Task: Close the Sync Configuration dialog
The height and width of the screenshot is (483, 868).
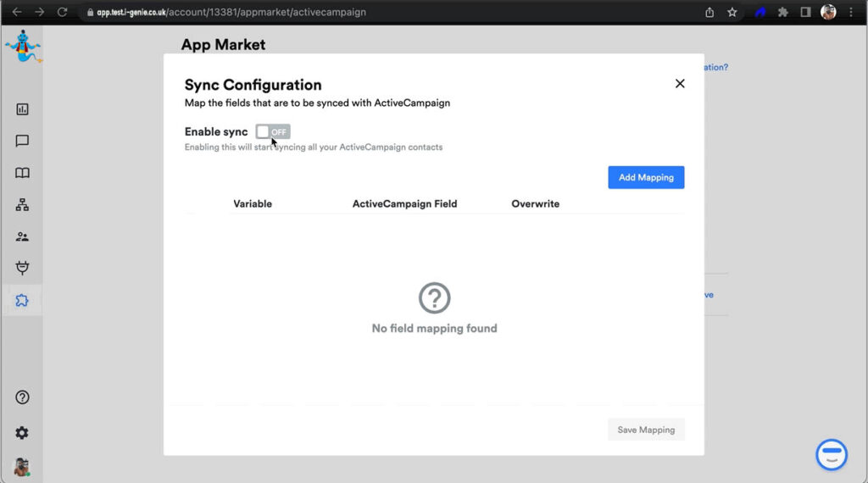Action: tap(679, 83)
